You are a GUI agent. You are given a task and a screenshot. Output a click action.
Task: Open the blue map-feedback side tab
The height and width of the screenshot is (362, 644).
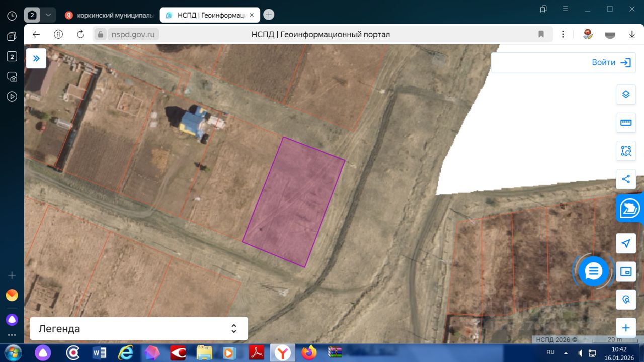(630, 208)
